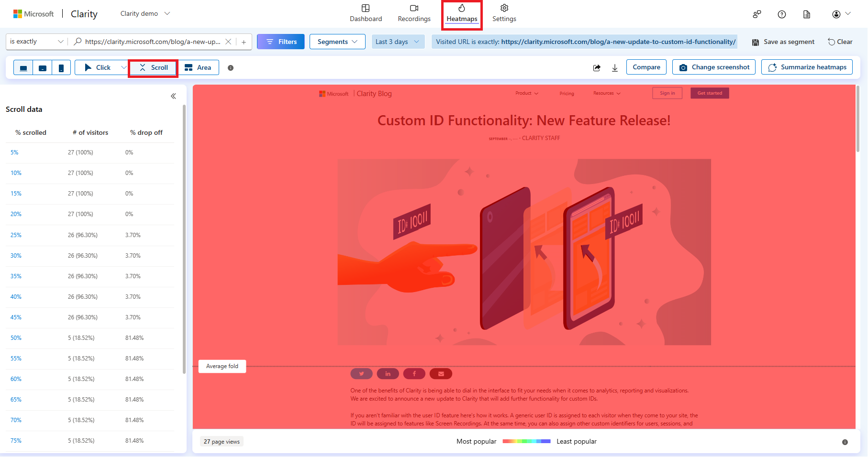Screen dimensions: 868x457
Task: Click the 55% scrolled row link
Action: 16,359
